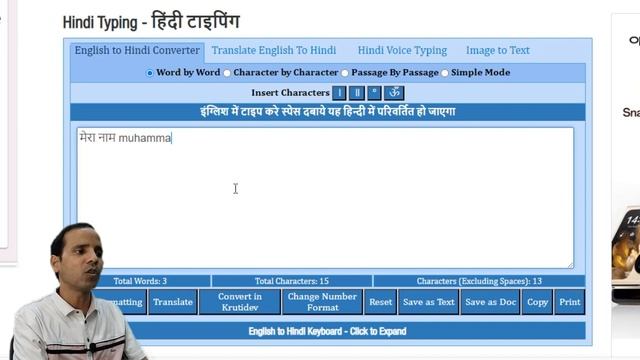Click the Total Words: 3 counter
Screen dimensions: 640x360
tap(140, 281)
